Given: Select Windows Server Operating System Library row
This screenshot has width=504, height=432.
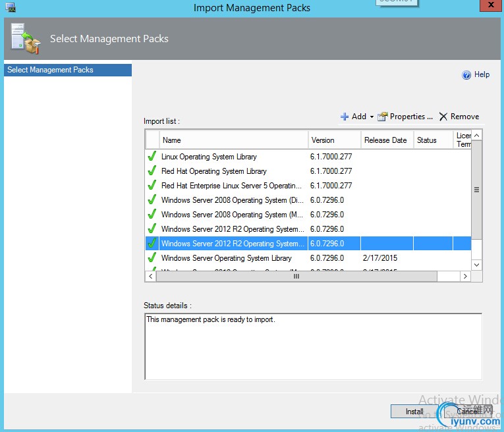Looking at the screenshot, I should 308,258.
